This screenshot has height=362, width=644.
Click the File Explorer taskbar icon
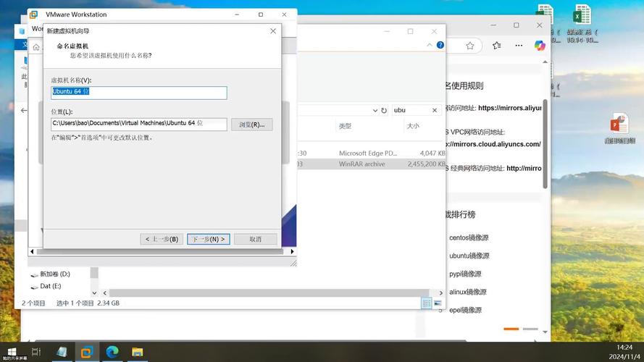coord(137,352)
